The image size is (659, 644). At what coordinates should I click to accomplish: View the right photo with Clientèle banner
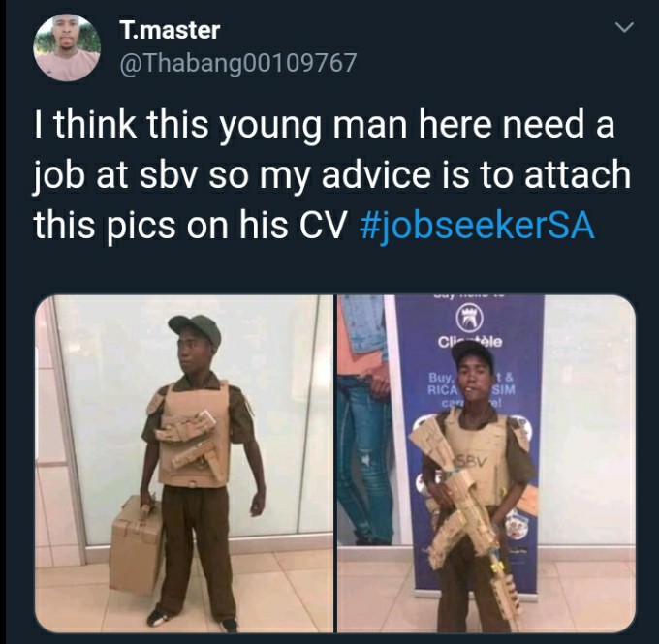click(486, 463)
